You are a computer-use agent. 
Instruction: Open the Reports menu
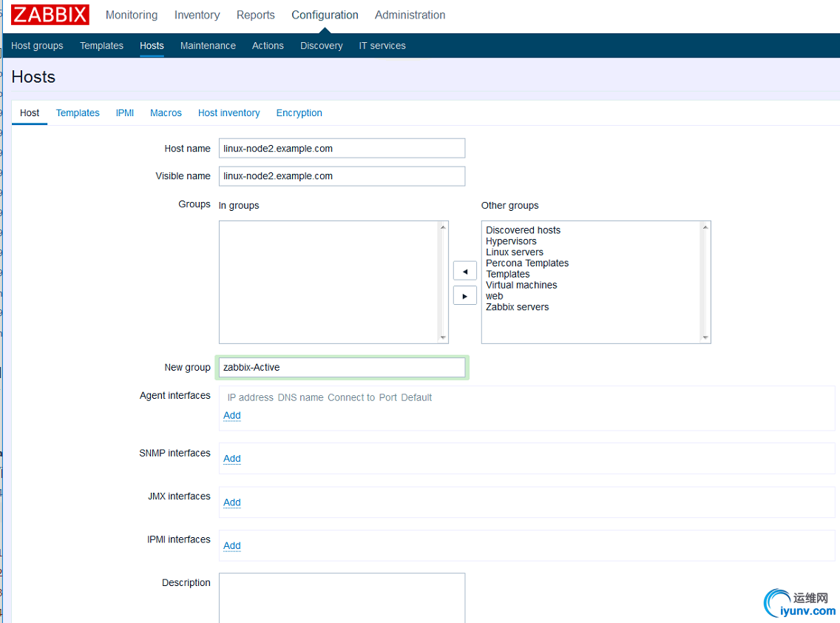click(x=256, y=15)
